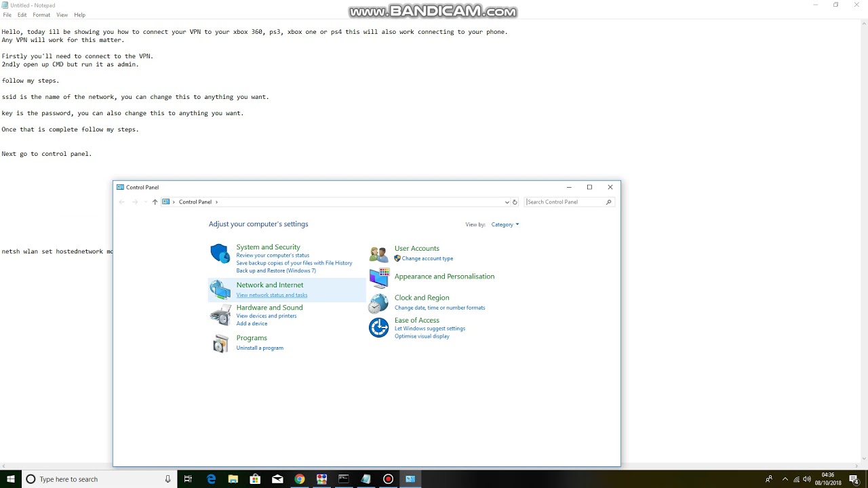The height and width of the screenshot is (488, 868).
Task: Click the Ease of Access icon
Action: [378, 327]
